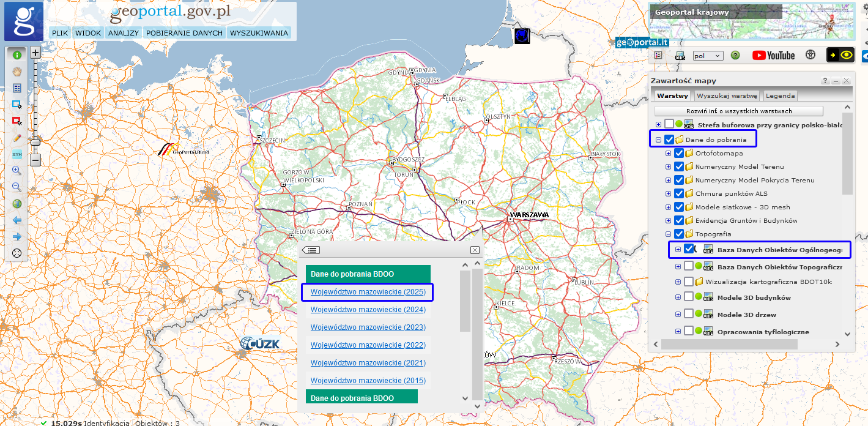Click the green help question mark icon
The image size is (868, 426).
click(x=735, y=55)
